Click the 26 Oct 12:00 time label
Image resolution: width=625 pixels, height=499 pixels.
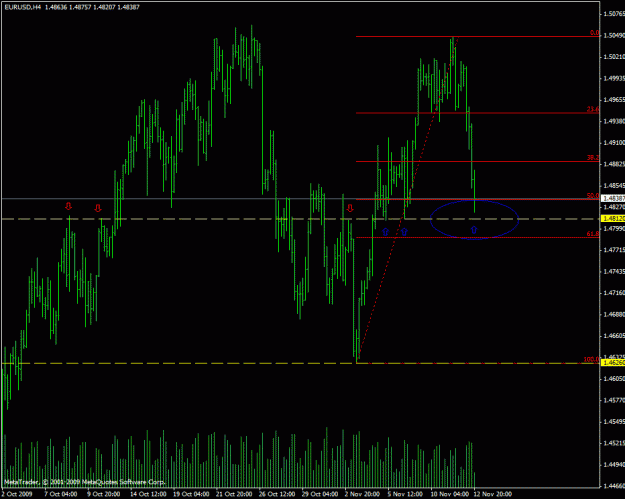coord(277,494)
